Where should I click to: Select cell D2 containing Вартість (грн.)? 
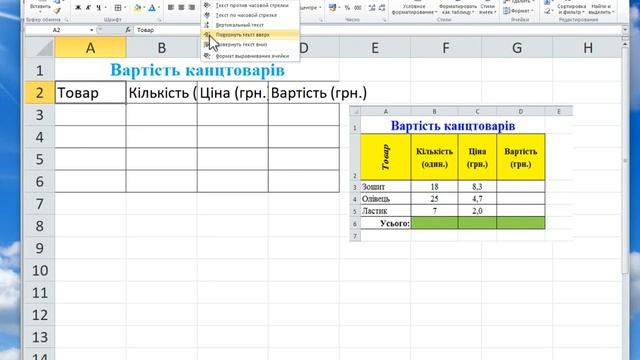(304, 93)
